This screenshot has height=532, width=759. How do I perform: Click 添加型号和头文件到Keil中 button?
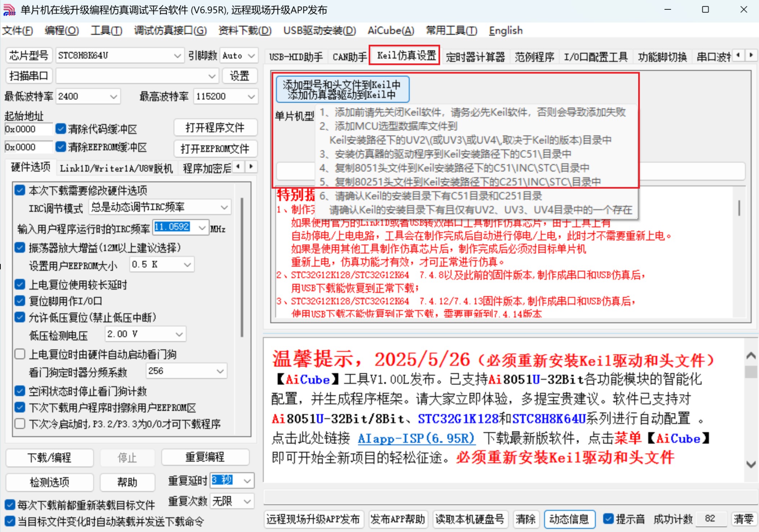343,89
